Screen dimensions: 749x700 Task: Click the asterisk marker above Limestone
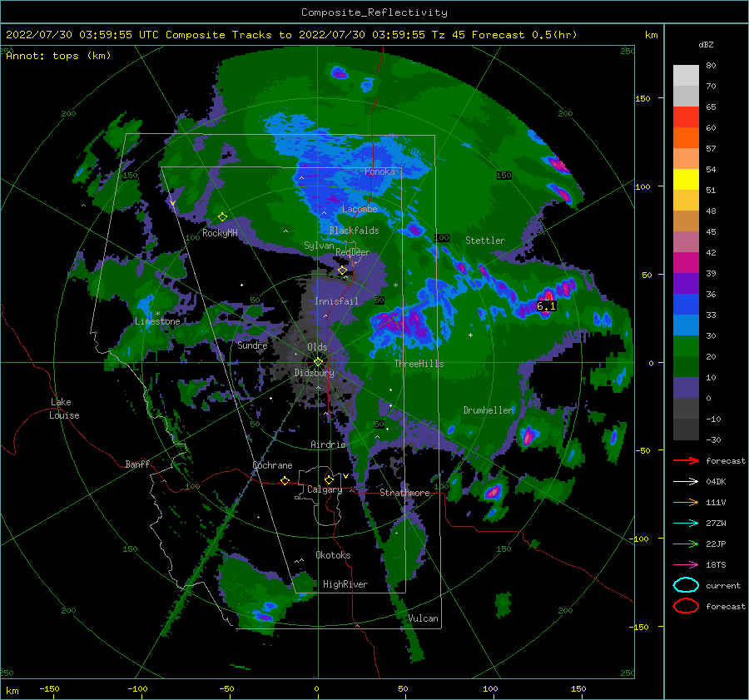coord(157,314)
